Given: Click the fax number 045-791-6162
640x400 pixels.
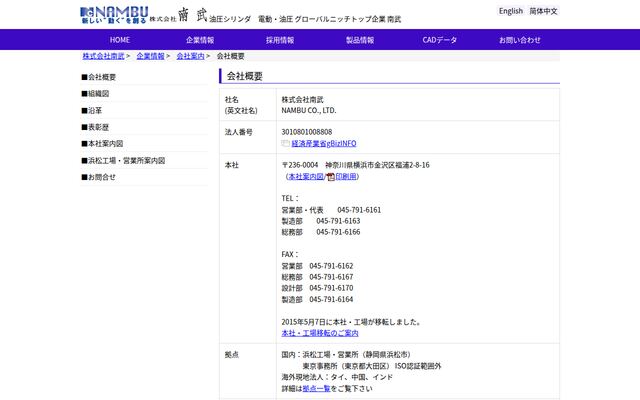Looking at the screenshot, I should 331,266.
